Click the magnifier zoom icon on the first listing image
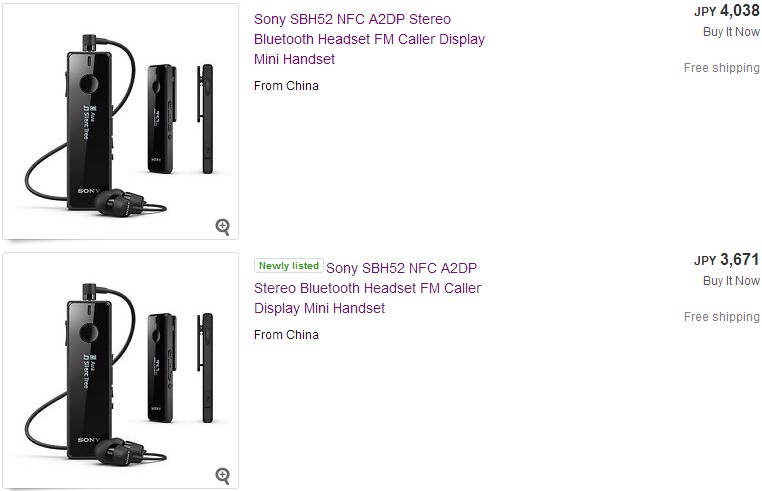The image size is (762, 491). [223, 226]
